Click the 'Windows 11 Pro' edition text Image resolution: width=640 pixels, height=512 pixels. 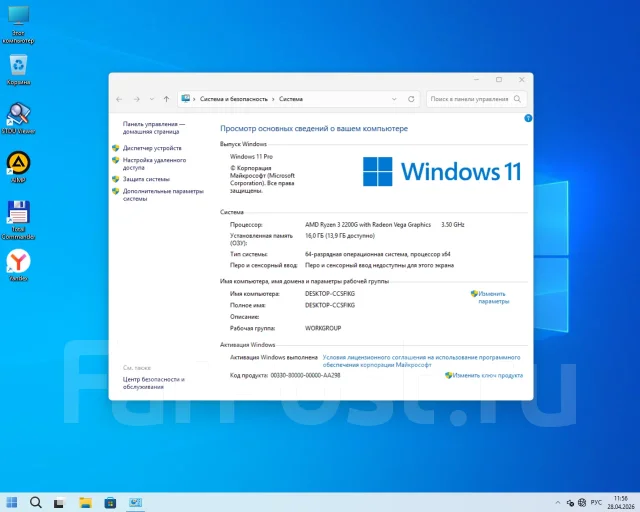click(251, 156)
